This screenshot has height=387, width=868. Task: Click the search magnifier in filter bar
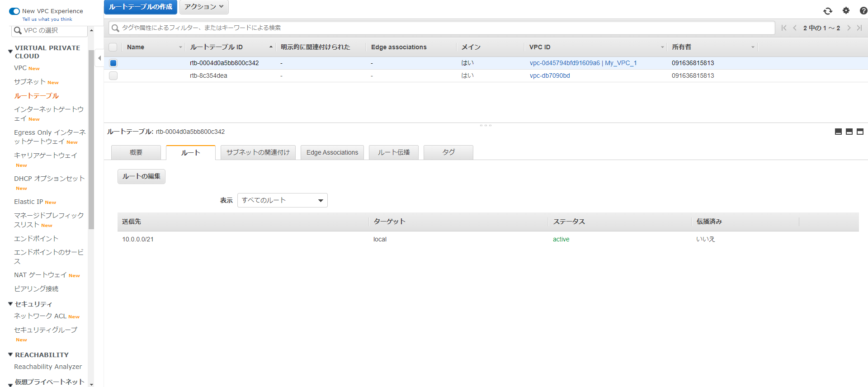[x=115, y=28]
